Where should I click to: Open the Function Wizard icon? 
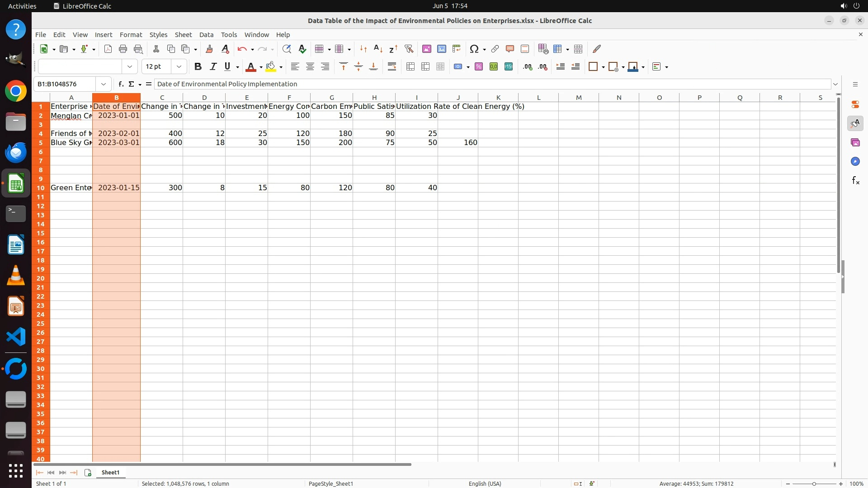coord(121,84)
